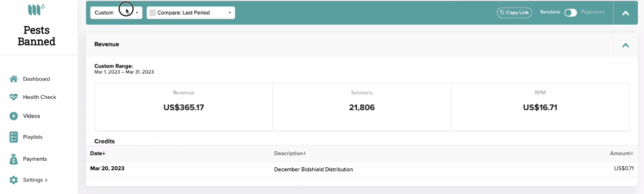Sort credits by Date column
Image resolution: width=644 pixels, height=194 pixels.
pyautogui.click(x=98, y=153)
